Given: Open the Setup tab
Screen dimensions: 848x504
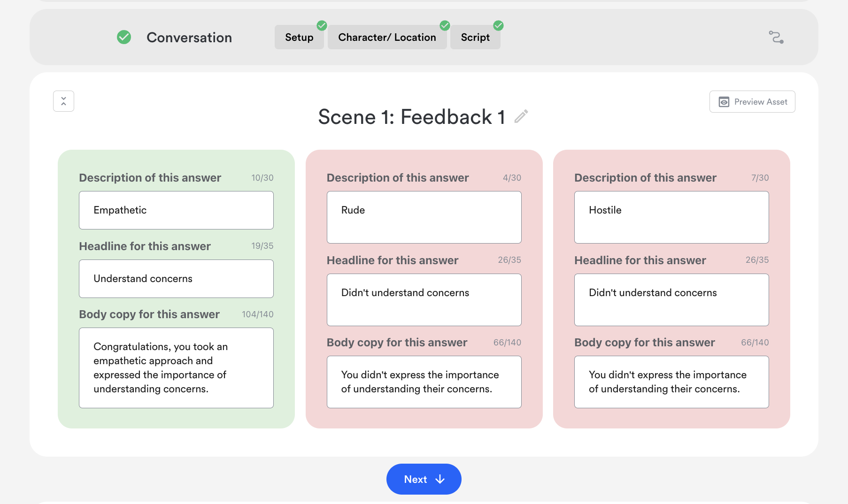Looking at the screenshot, I should click(299, 38).
